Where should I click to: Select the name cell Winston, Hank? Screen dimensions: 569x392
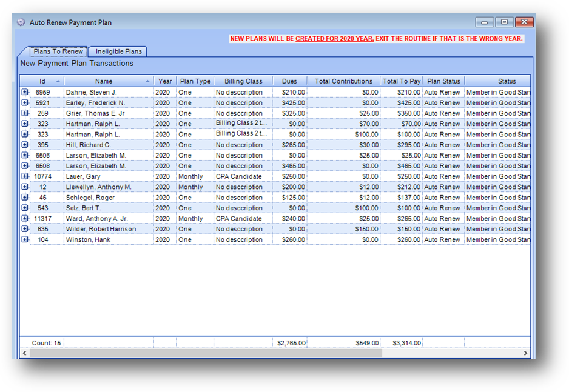tap(109, 239)
